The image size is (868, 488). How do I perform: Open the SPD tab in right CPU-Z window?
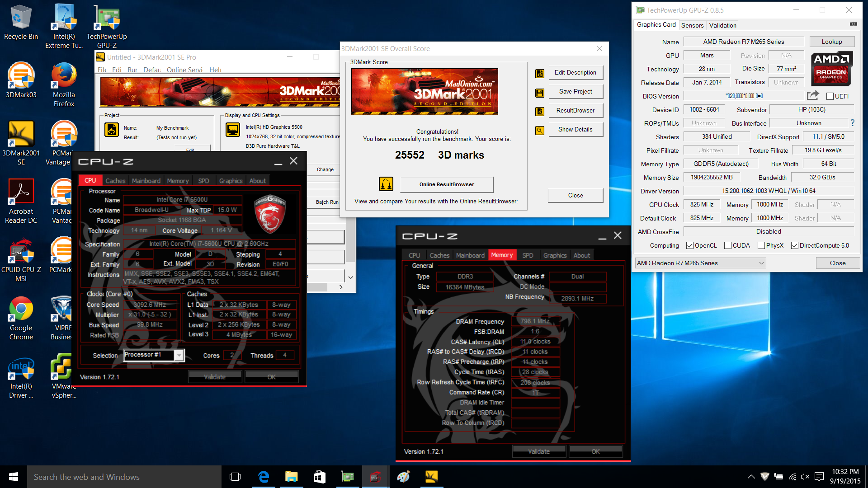tap(528, 255)
